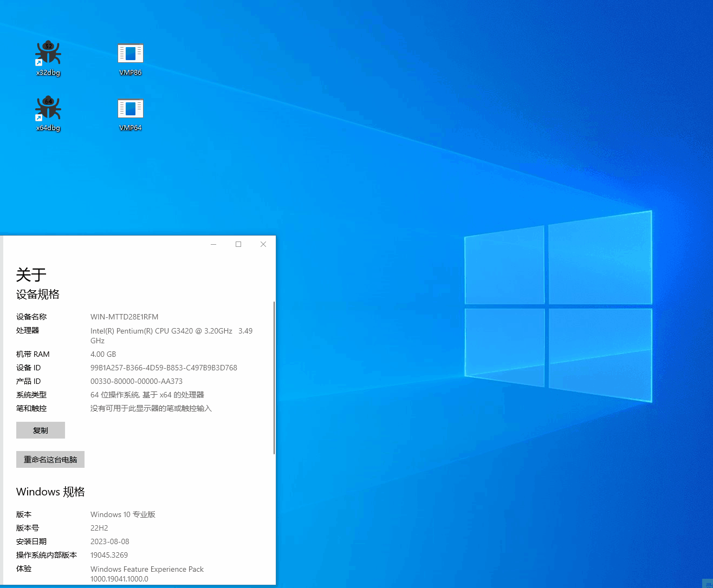The height and width of the screenshot is (588, 713).
Task: Click the 版本 label
Action: click(x=24, y=514)
